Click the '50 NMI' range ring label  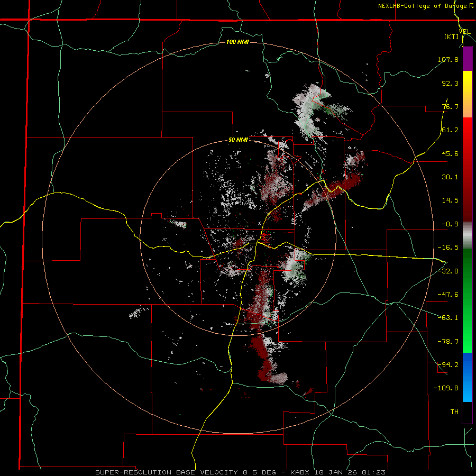(238, 140)
